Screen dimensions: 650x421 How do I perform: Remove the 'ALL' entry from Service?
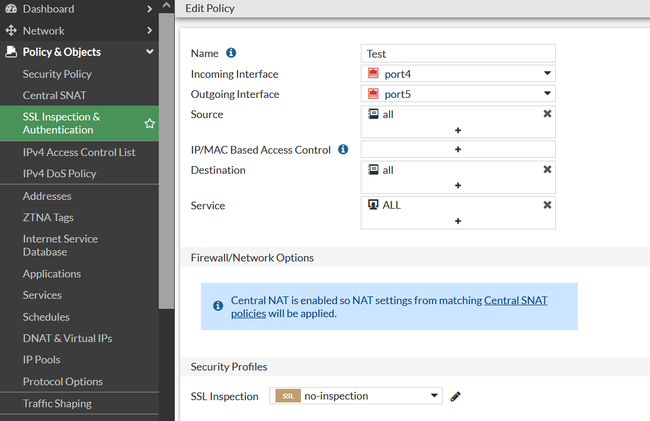[547, 205]
